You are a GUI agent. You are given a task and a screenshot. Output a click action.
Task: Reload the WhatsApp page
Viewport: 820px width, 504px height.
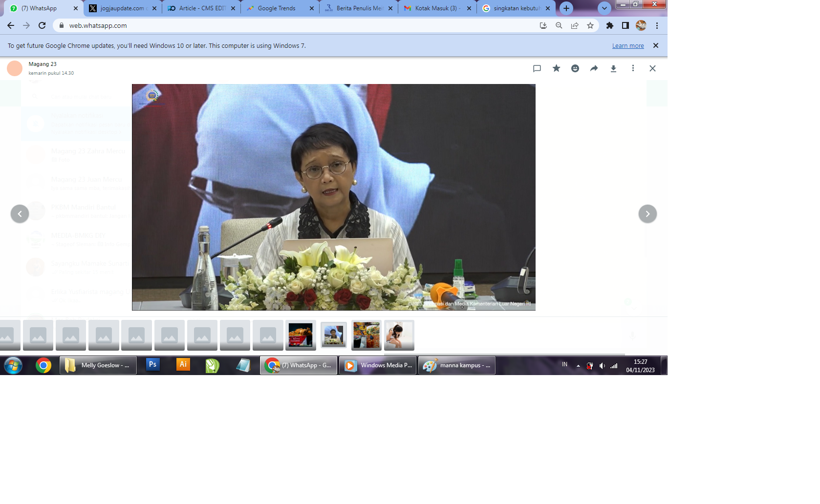pyautogui.click(x=42, y=25)
